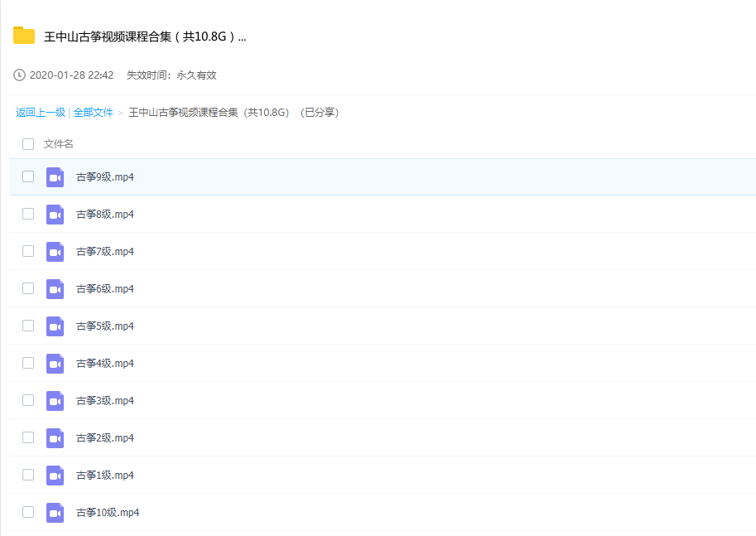
Task: Check the box for 古筝4级.mp4
Action: (28, 363)
